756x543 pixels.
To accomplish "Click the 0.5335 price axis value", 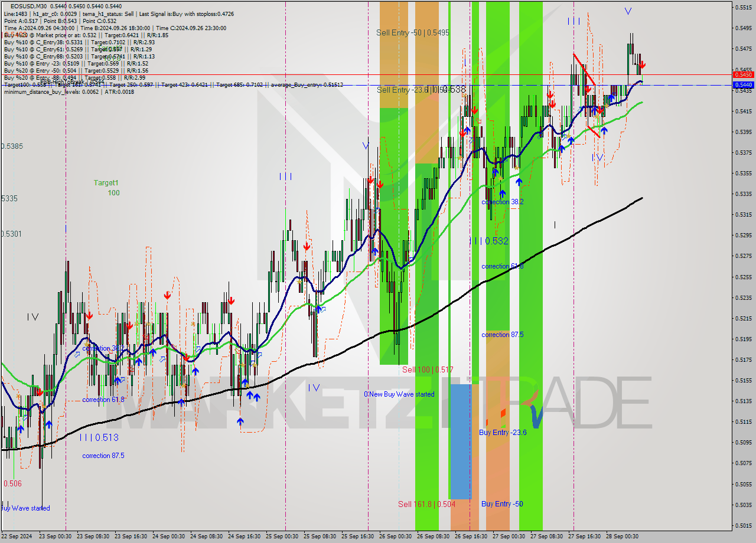I will coord(743,194).
